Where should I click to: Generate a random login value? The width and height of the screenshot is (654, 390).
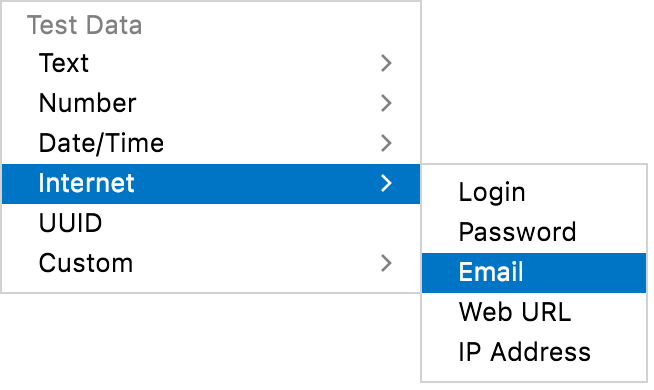tap(534, 192)
